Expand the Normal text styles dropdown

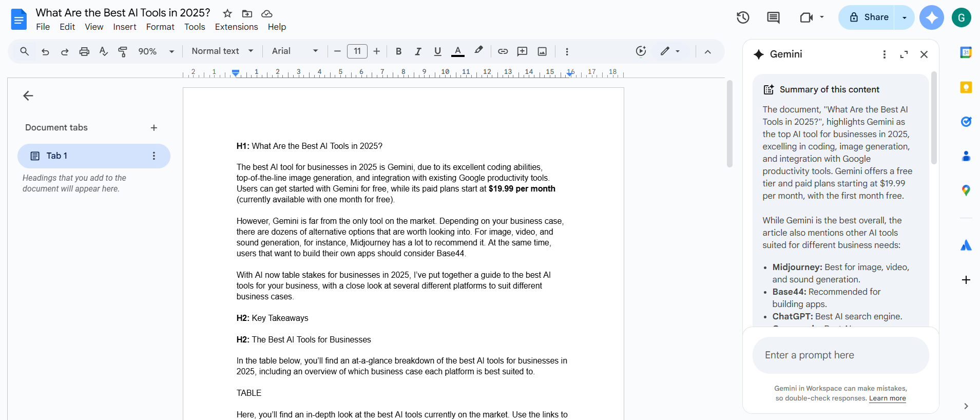(x=222, y=51)
